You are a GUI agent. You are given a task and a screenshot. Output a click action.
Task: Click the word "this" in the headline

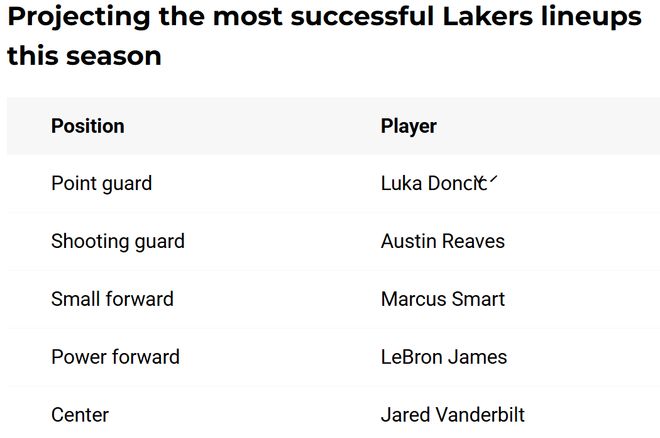point(33,55)
